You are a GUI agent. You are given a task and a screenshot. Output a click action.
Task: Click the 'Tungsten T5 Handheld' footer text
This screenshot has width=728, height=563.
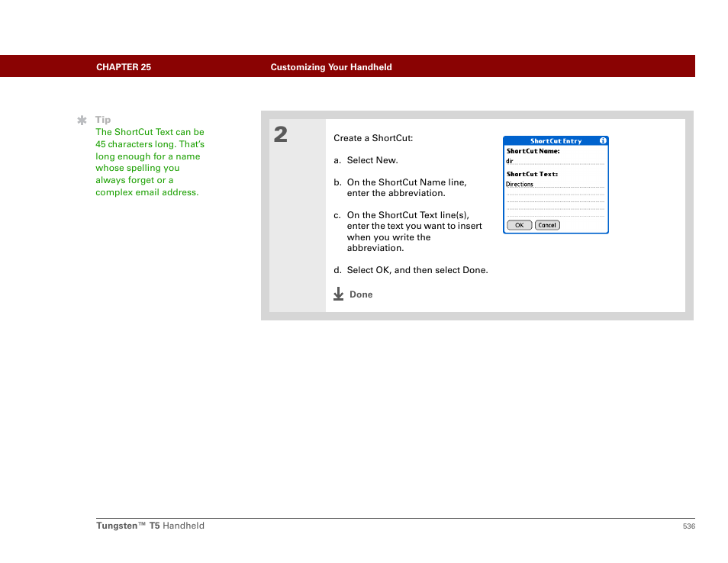150,526
